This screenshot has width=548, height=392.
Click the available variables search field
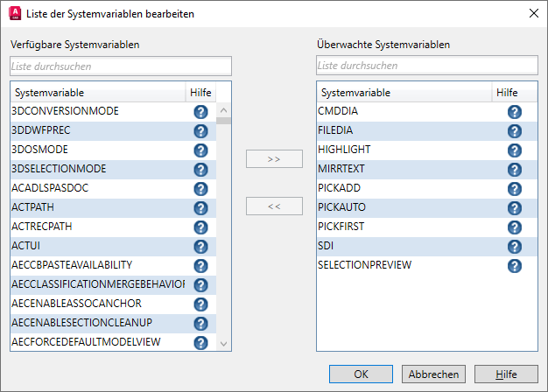121,66
